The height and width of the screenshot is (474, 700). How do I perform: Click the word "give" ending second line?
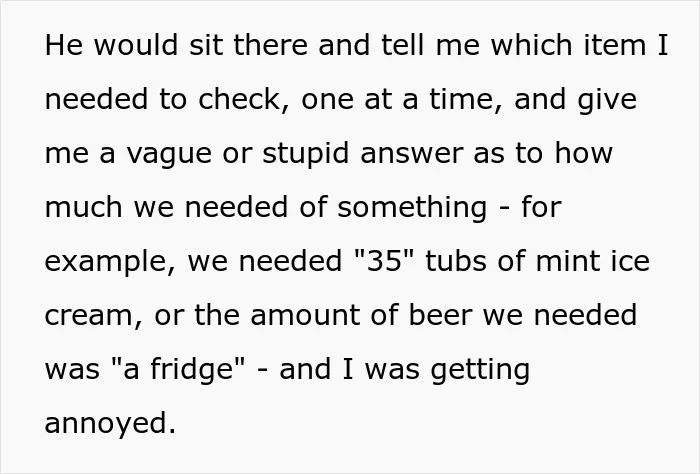point(607,100)
